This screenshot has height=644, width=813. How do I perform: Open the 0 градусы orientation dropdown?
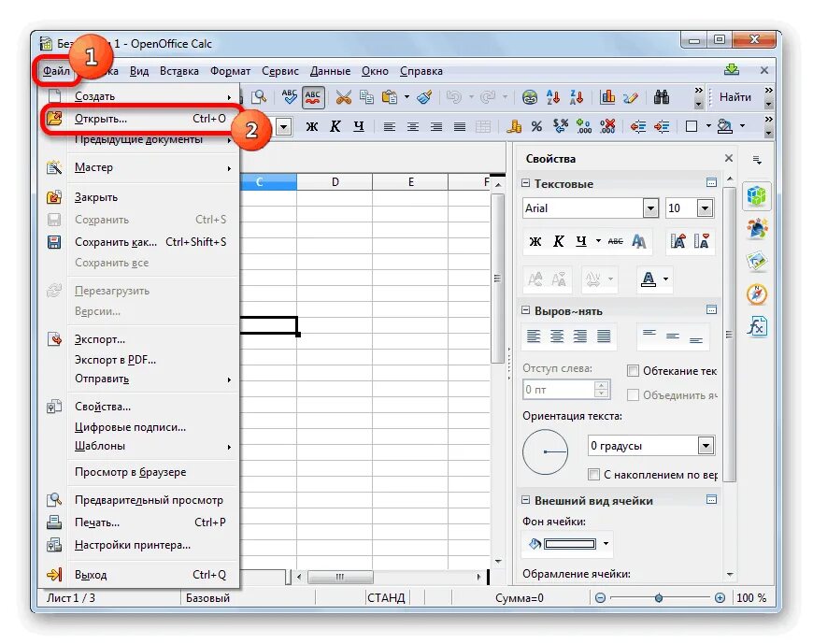pyautogui.click(x=706, y=446)
